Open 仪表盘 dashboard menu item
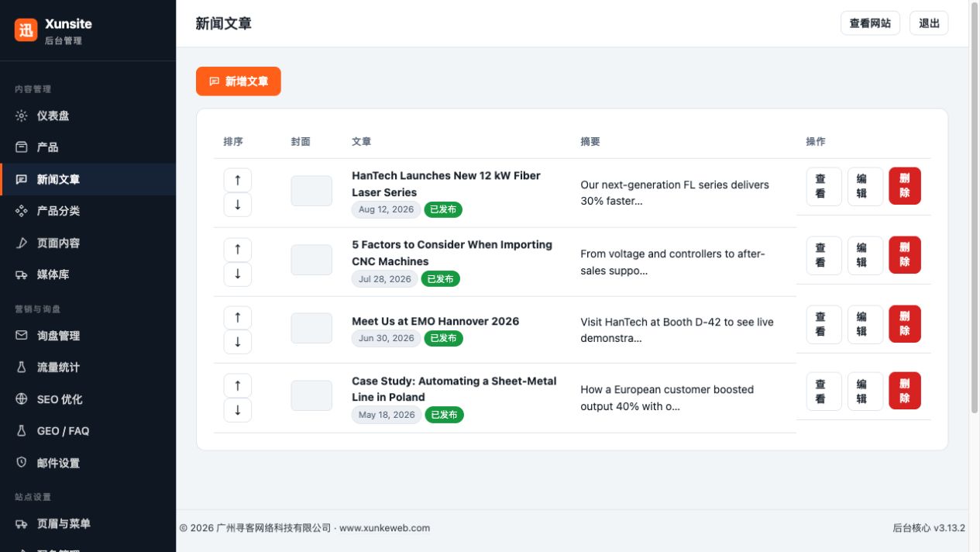This screenshot has width=980, height=552. click(88, 116)
